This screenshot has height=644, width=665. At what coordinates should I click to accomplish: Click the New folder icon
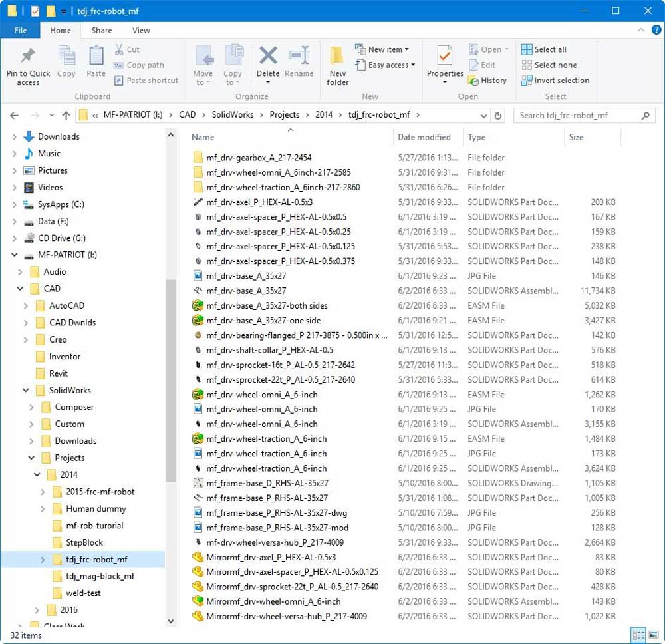pos(337,57)
